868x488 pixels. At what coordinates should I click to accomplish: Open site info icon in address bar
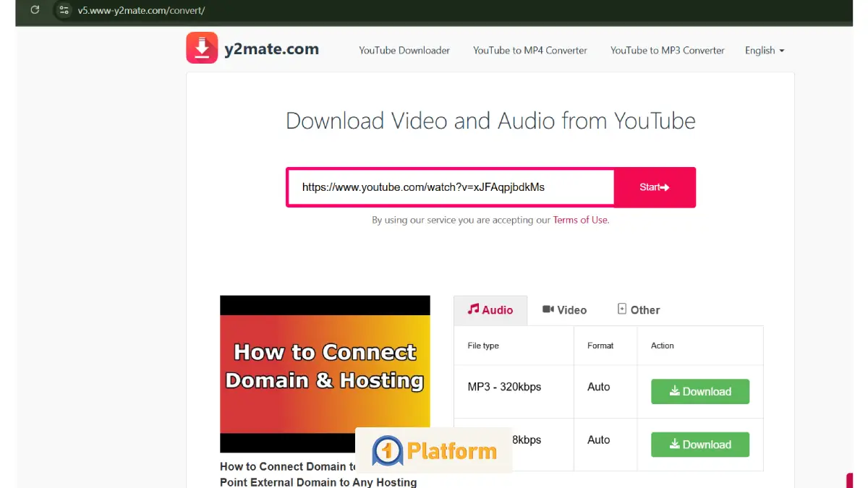[x=64, y=10]
